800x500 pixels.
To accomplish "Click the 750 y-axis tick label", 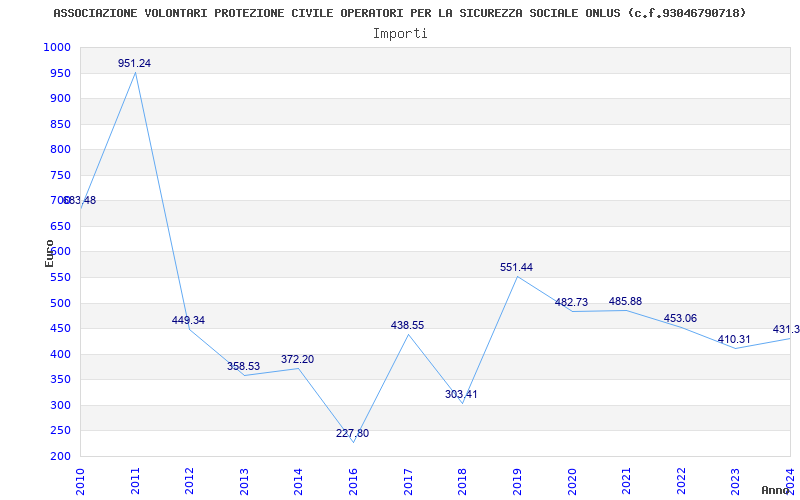I will pos(60,176).
